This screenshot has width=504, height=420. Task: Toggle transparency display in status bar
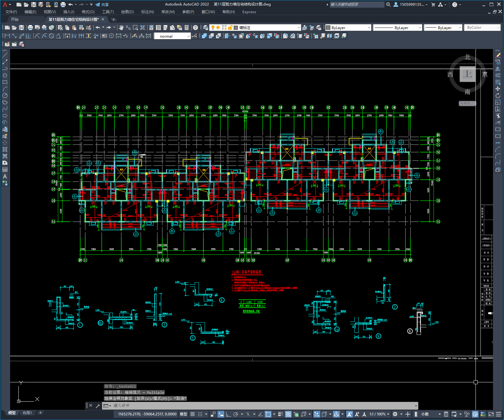(288, 414)
